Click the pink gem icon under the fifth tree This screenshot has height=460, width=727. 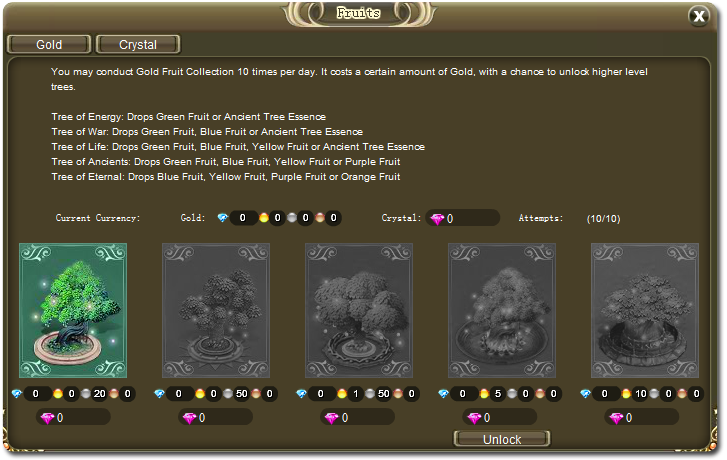tap(618, 417)
